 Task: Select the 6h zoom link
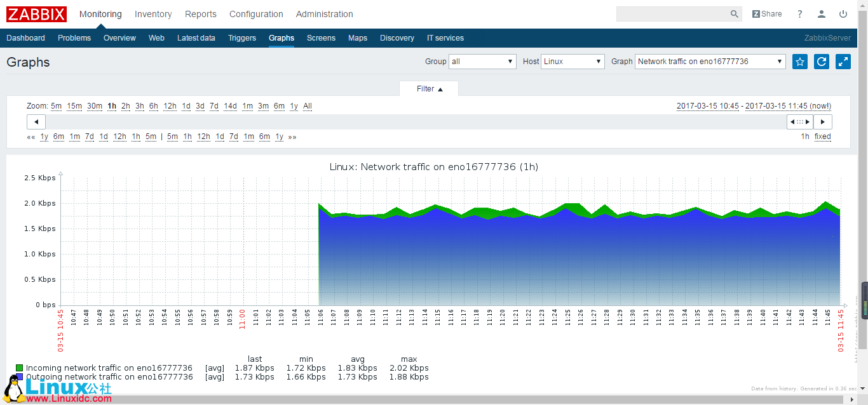coord(153,106)
